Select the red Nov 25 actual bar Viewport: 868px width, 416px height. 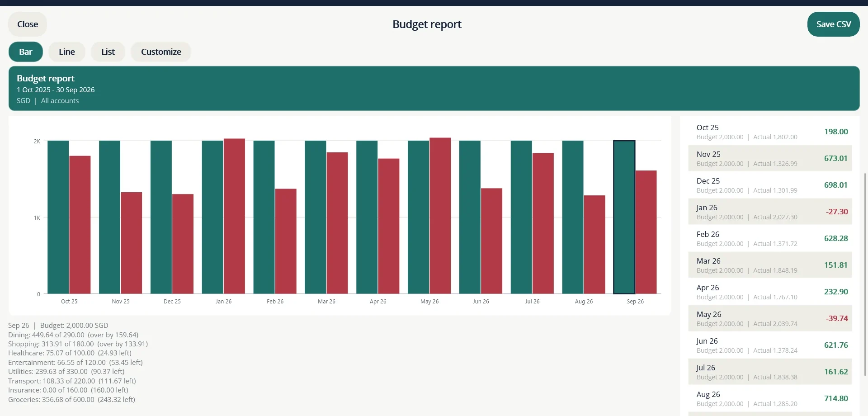tap(131, 243)
